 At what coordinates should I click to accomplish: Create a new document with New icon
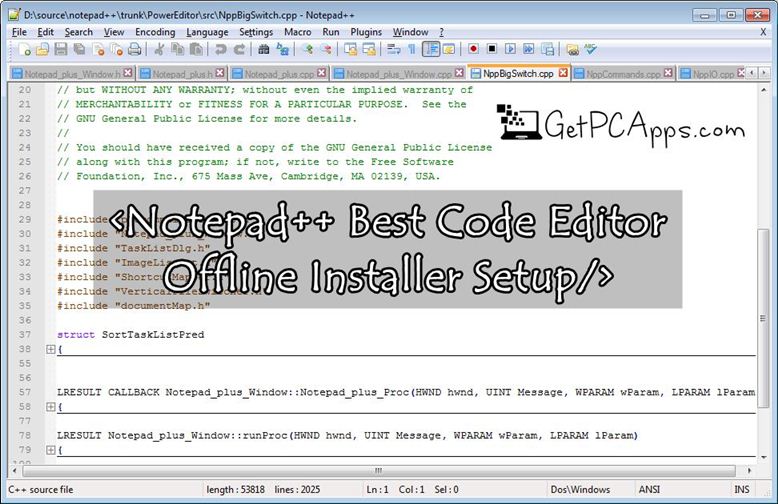click(x=24, y=49)
